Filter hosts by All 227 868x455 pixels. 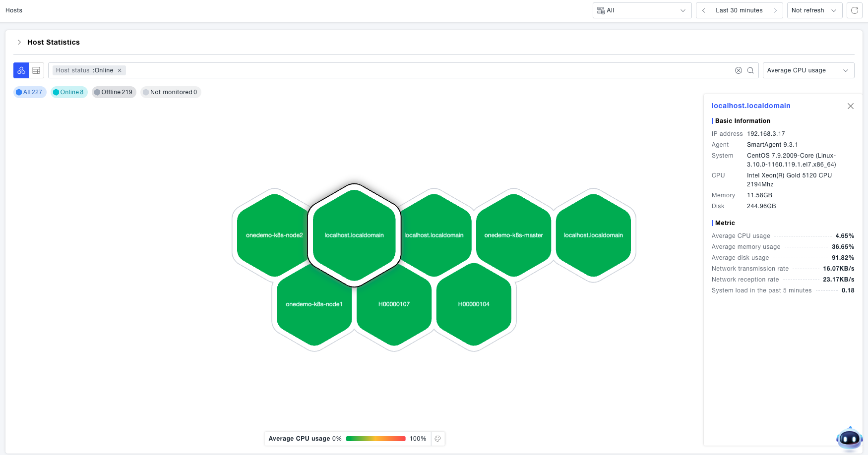(30, 92)
